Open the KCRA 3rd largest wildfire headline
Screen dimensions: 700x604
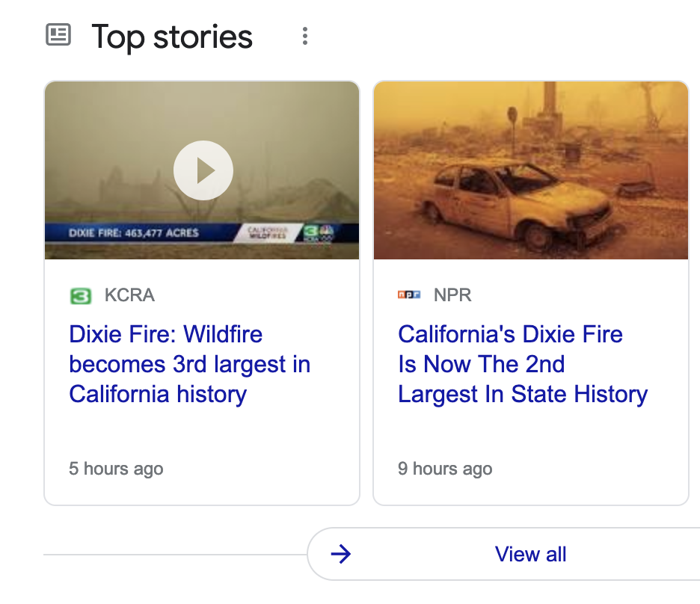[189, 364]
